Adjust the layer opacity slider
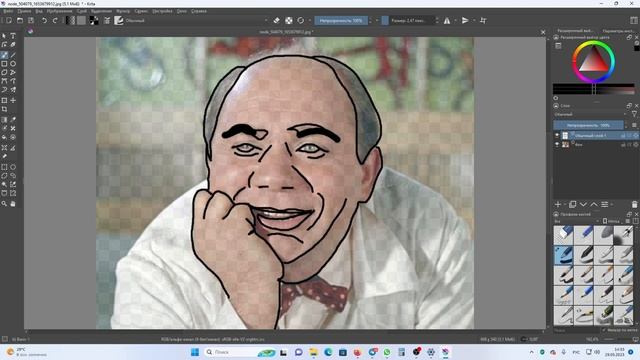The image size is (640, 360). 589,125
